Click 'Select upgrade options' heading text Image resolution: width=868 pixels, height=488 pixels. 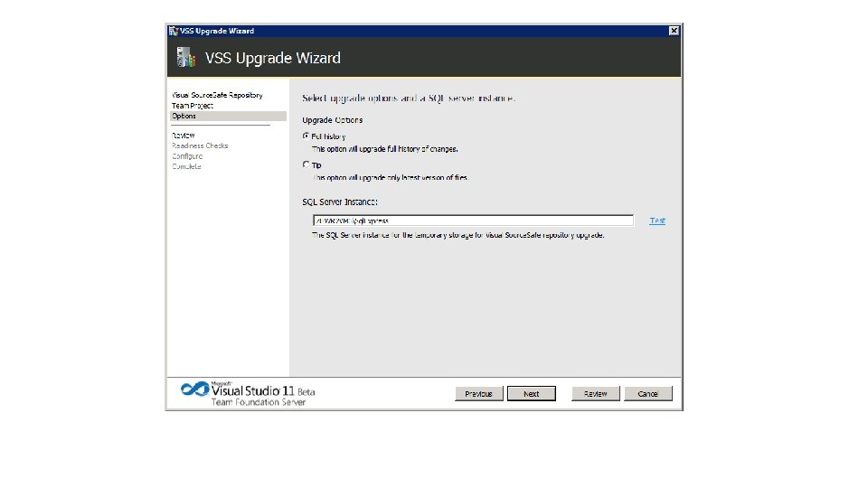click(x=409, y=99)
